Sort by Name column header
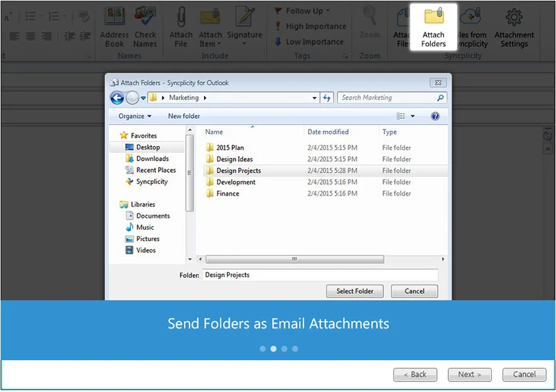556x392 pixels. click(214, 132)
